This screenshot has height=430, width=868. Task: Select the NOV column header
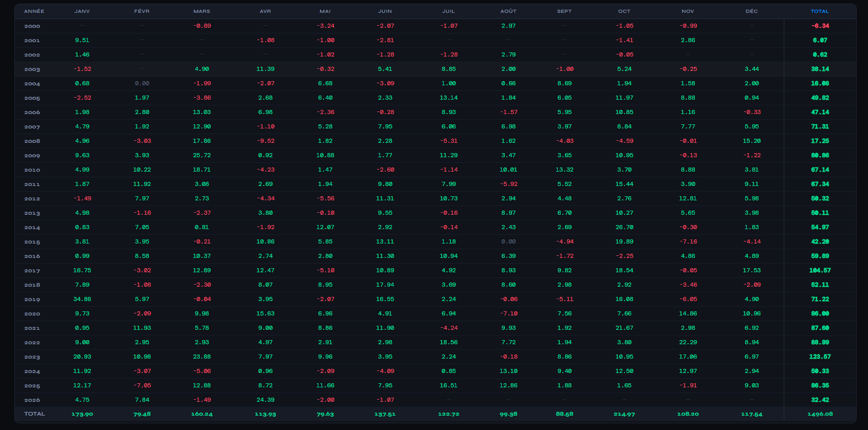[x=688, y=11]
